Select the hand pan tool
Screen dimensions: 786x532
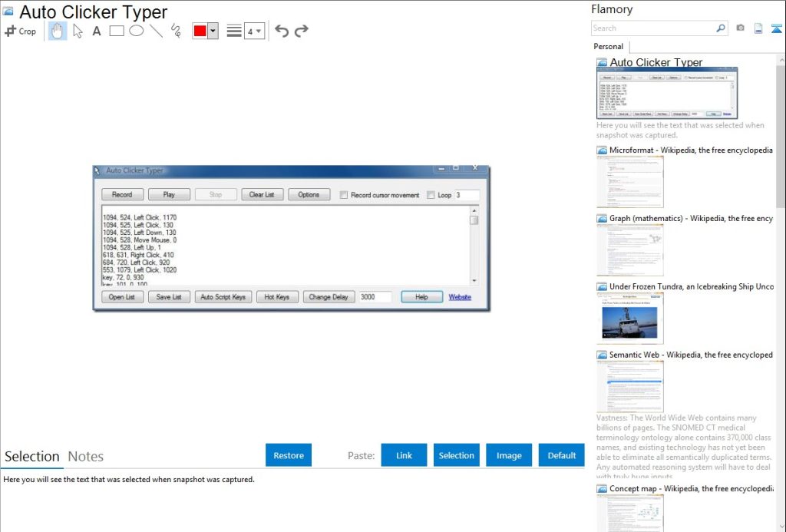tap(56, 31)
